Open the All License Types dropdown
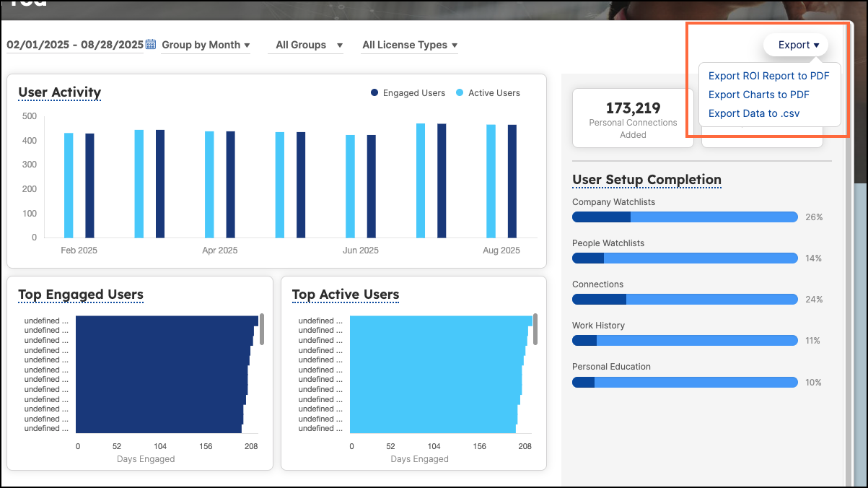868x488 pixels. (x=409, y=45)
